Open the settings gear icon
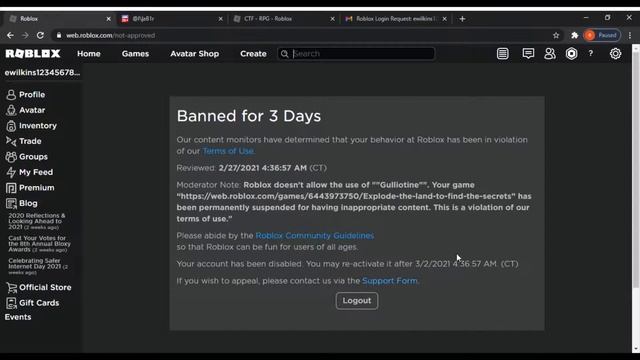 pos(616,53)
